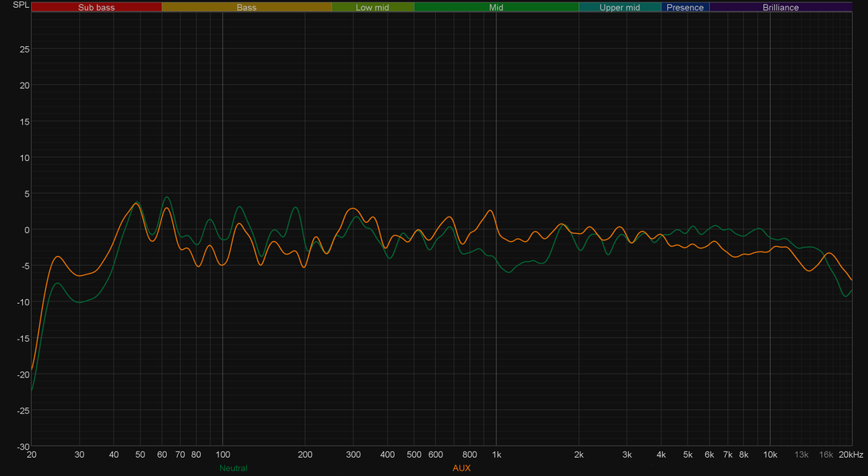Click the 13k frequency axis label
Viewport: 868px width, 476px height.
[801, 455]
